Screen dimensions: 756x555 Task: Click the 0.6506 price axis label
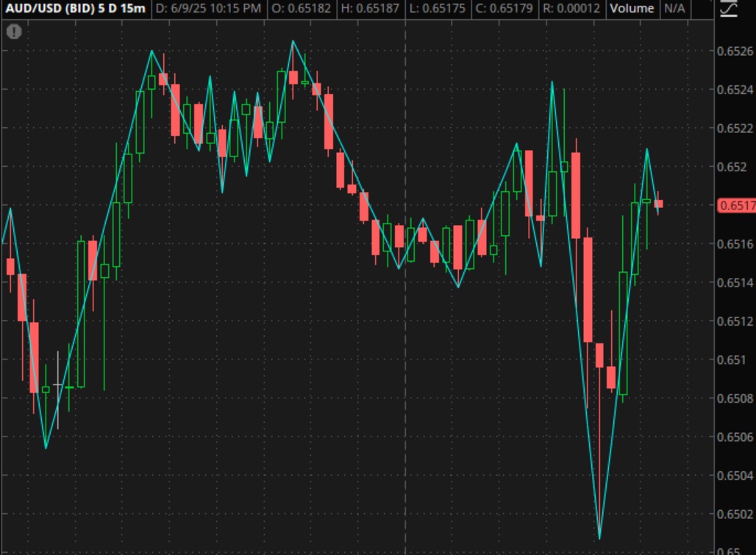coord(735,437)
